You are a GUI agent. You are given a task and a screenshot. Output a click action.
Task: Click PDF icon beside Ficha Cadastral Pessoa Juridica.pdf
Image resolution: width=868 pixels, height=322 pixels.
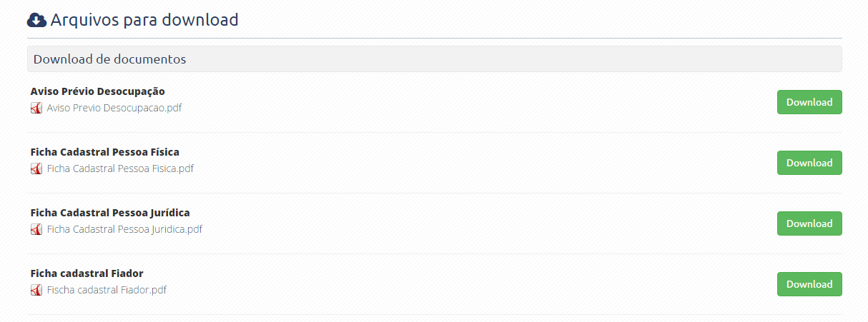tap(36, 230)
